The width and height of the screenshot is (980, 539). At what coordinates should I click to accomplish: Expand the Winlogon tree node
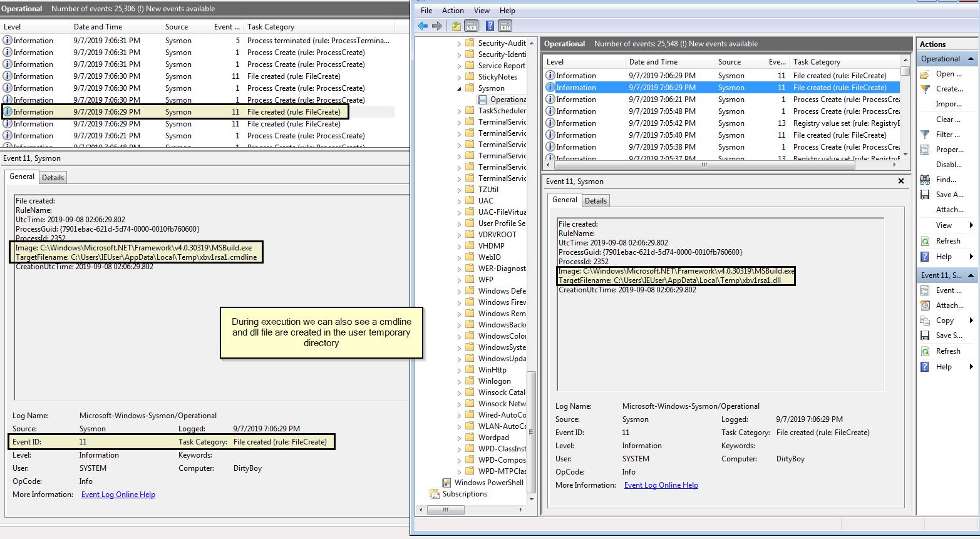459,382
